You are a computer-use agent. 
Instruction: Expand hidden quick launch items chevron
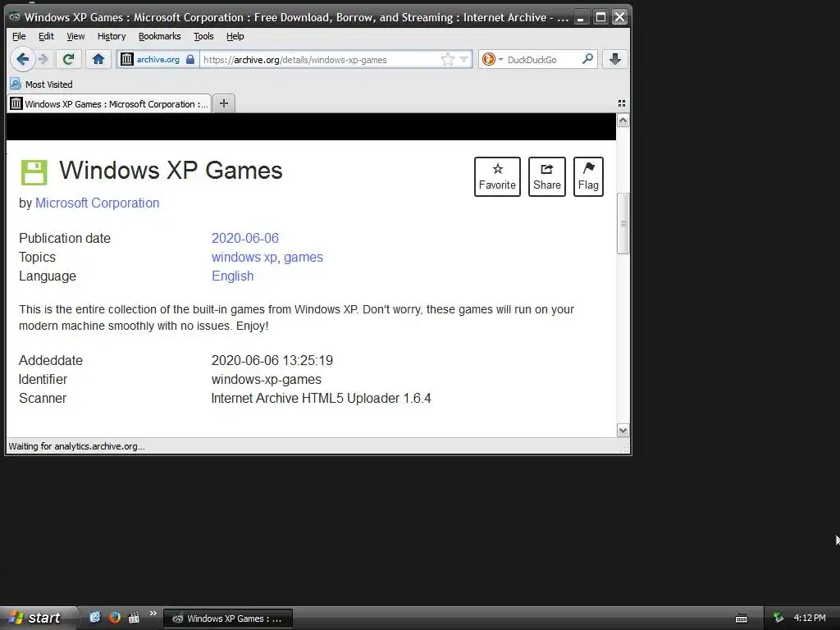tap(153, 614)
